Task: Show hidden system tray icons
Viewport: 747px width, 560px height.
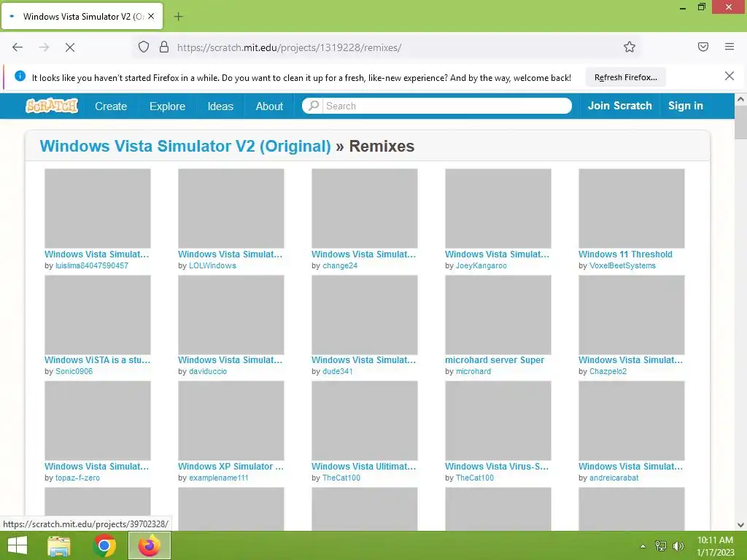Action: pos(643,546)
